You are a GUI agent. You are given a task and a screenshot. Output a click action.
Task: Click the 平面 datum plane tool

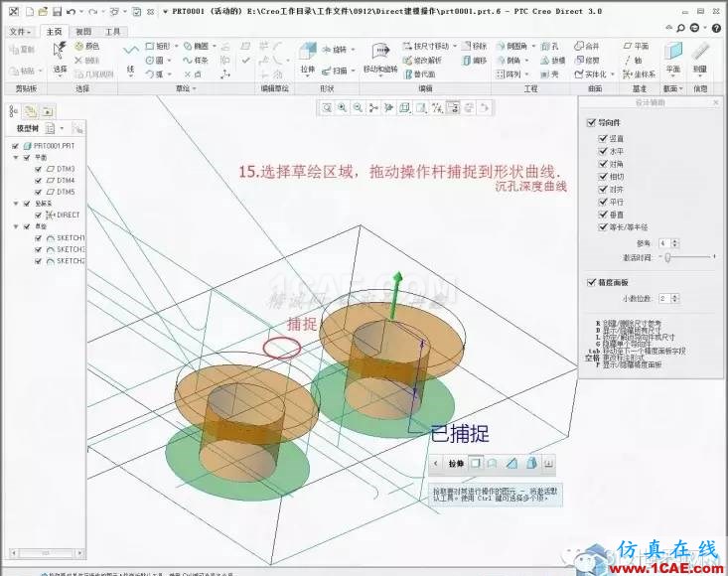[636, 47]
